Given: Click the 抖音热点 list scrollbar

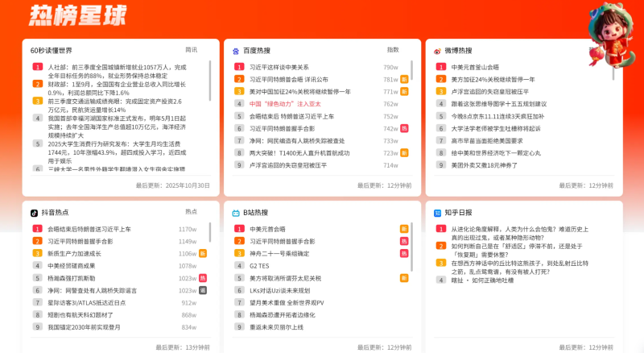Looking at the screenshot, I should [210, 232].
